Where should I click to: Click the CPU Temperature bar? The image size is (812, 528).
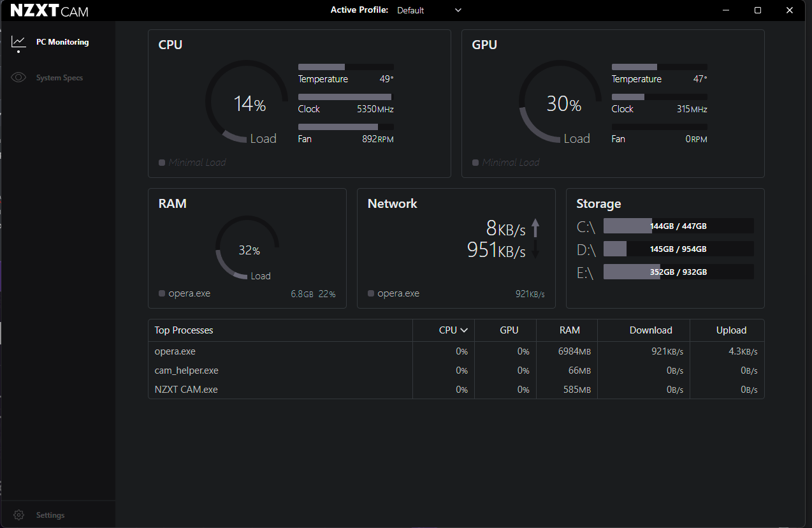(x=346, y=67)
